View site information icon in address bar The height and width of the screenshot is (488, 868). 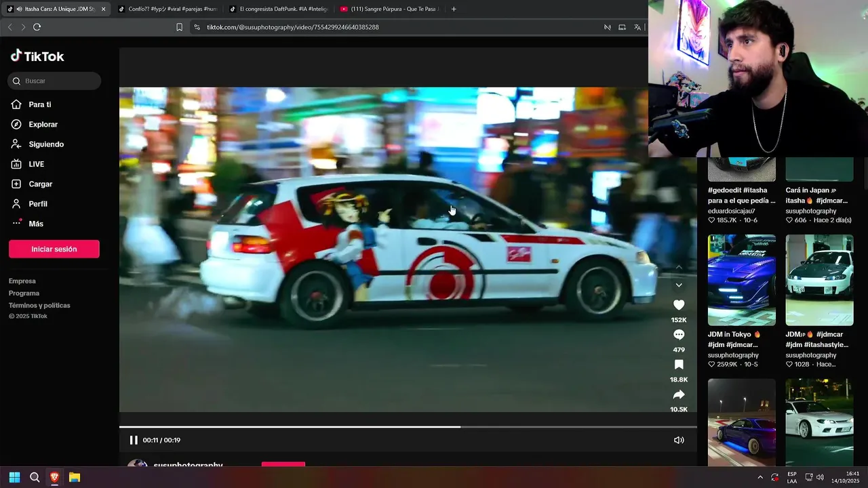click(x=197, y=27)
